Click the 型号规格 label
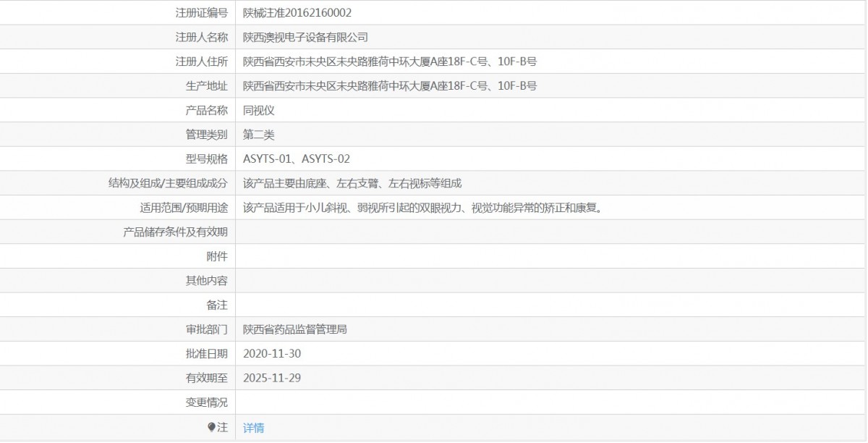Screen dimensions: 868x443 click(207, 159)
